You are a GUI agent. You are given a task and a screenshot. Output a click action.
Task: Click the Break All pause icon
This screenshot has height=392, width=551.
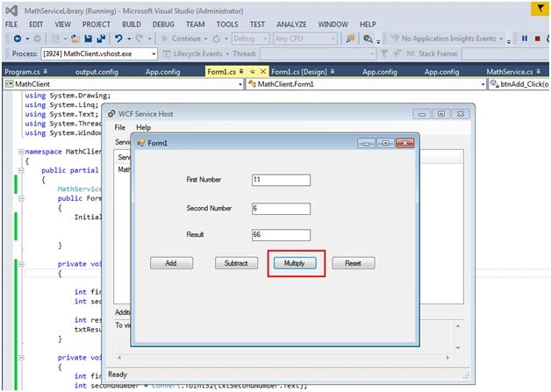coord(525,39)
